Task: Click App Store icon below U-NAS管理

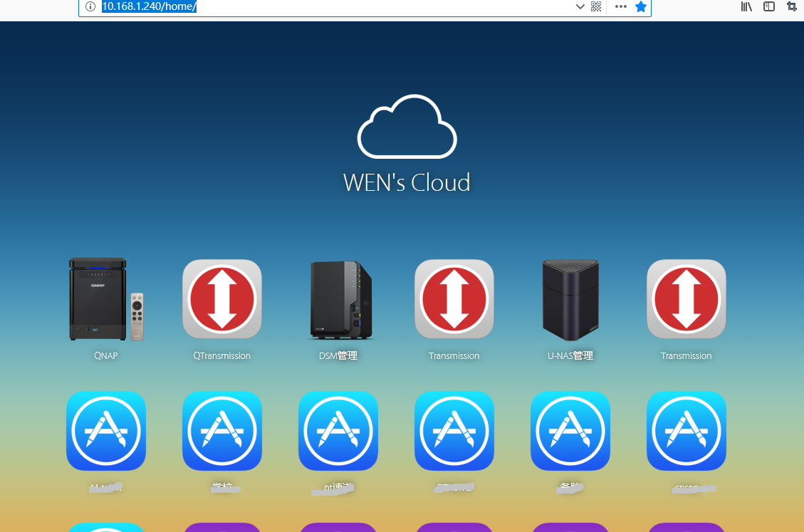Action: tap(570, 431)
